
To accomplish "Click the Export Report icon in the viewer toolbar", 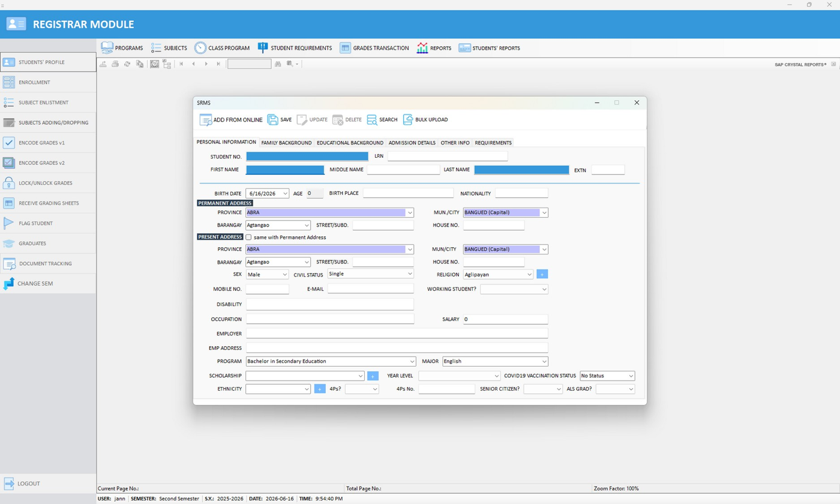I will pyautogui.click(x=103, y=64).
